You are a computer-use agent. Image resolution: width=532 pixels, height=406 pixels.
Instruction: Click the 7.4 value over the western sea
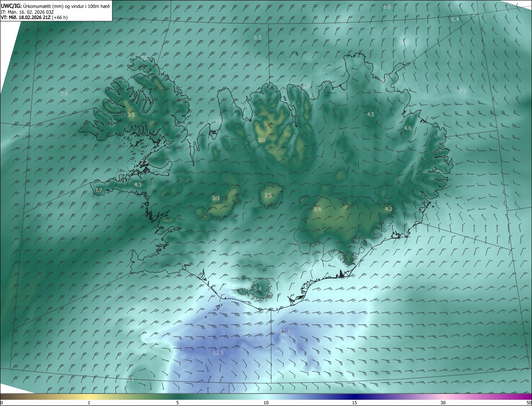tap(64, 94)
